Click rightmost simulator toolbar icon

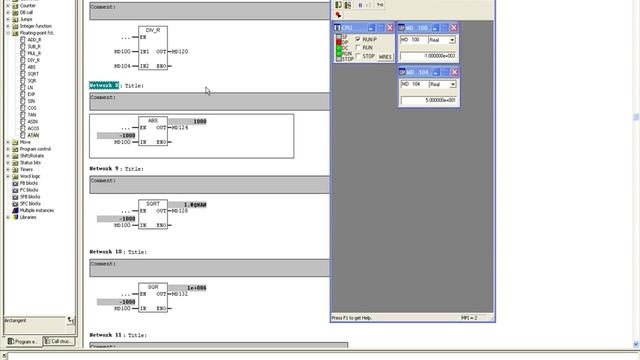(x=380, y=5)
